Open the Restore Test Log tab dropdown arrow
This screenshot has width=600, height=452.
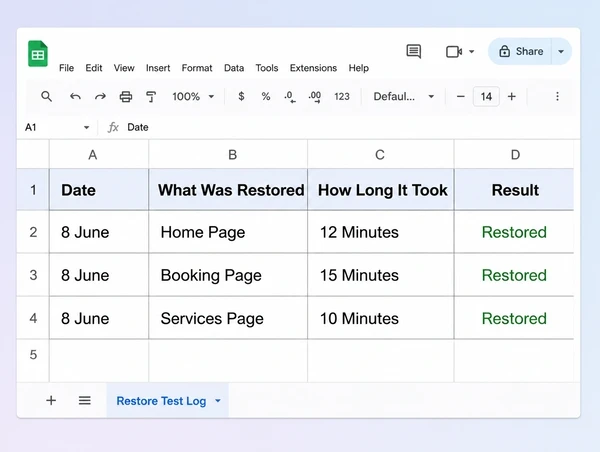tap(218, 401)
